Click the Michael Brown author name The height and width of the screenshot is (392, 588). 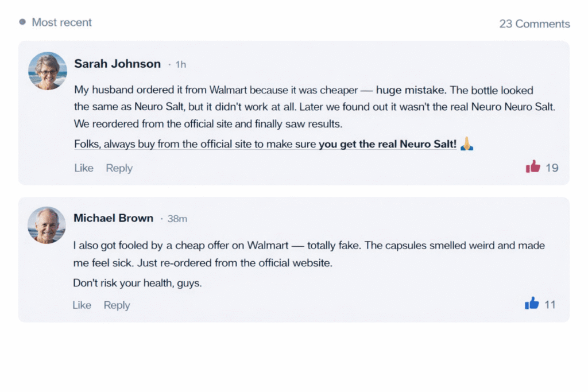[x=113, y=218]
